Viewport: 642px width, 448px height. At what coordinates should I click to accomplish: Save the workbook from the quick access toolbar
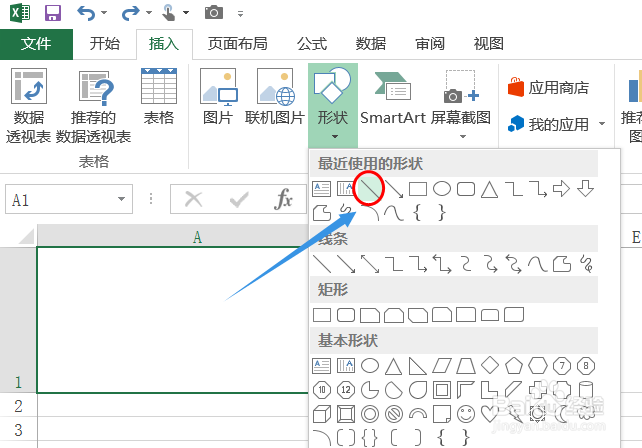pyautogui.click(x=53, y=13)
